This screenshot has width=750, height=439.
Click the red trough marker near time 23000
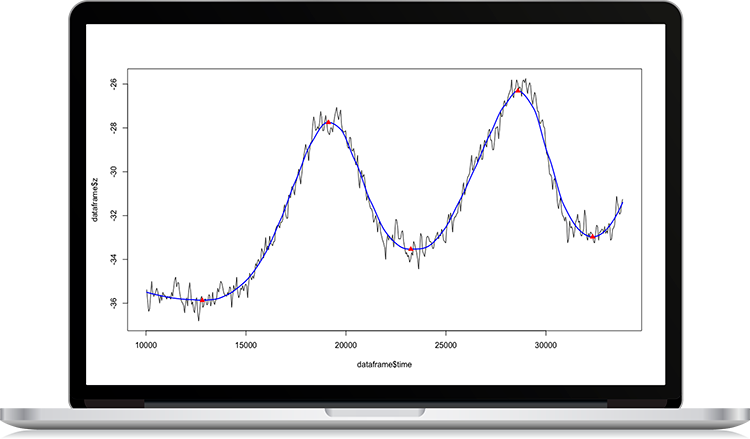pos(410,249)
